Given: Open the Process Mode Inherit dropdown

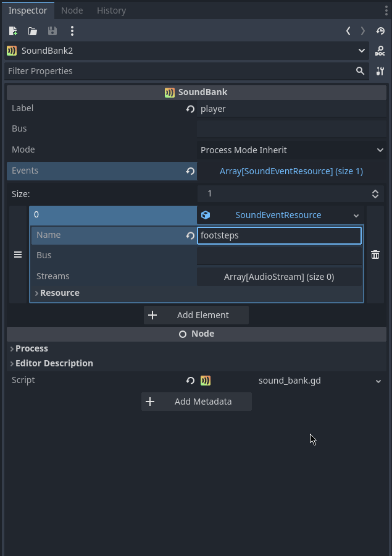Looking at the screenshot, I should (291, 150).
